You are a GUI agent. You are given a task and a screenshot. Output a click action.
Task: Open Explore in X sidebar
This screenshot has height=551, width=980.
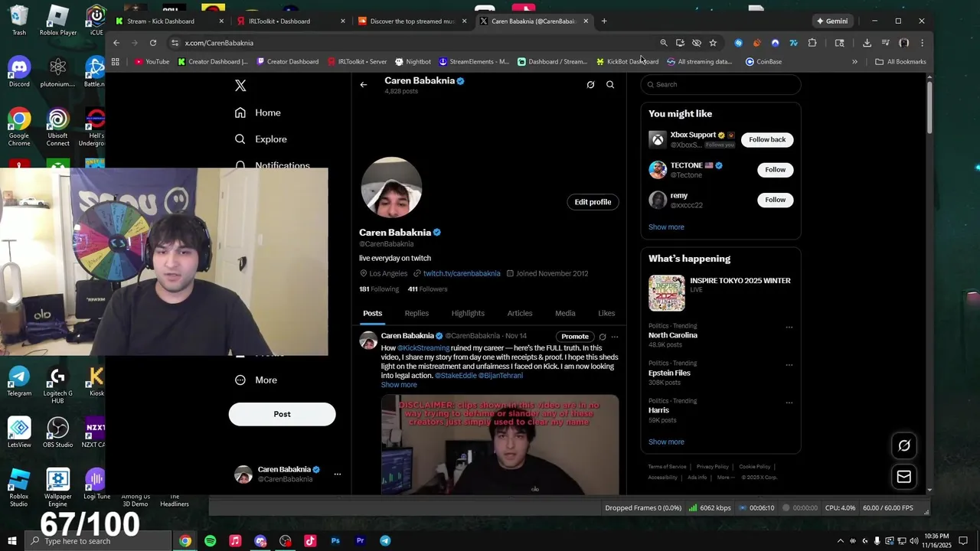pyautogui.click(x=261, y=139)
